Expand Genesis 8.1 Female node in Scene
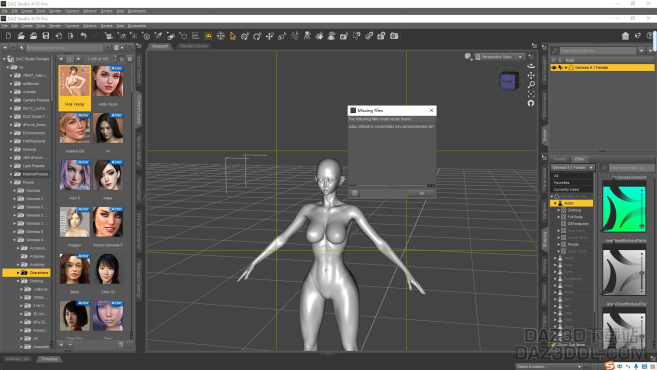Viewport: 657px width, 370px height. point(566,67)
